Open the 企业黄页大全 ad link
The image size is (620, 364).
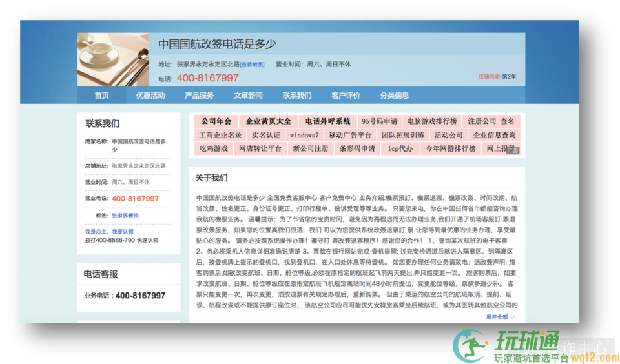tap(269, 121)
